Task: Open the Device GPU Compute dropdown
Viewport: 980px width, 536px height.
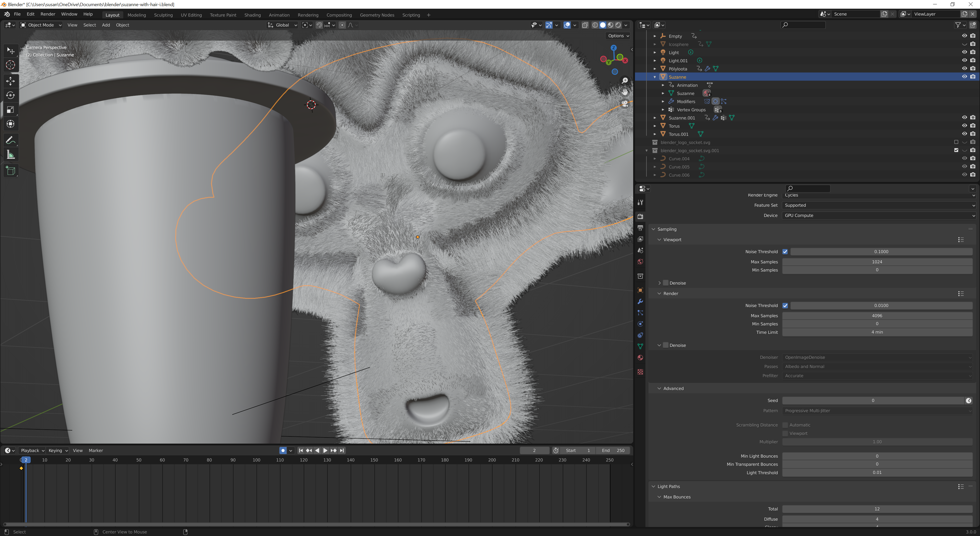Action: pos(879,215)
